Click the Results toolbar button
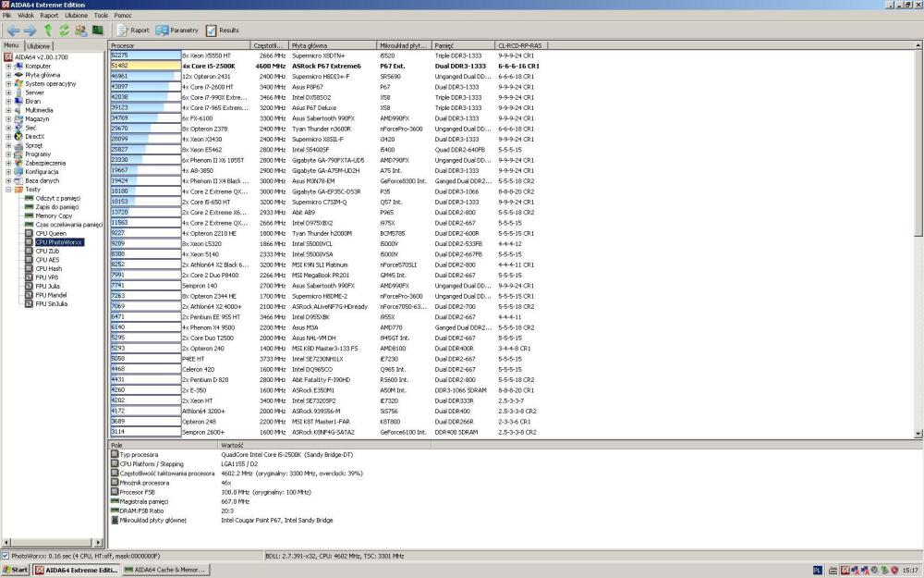This screenshot has height=578, width=924. tap(223, 31)
